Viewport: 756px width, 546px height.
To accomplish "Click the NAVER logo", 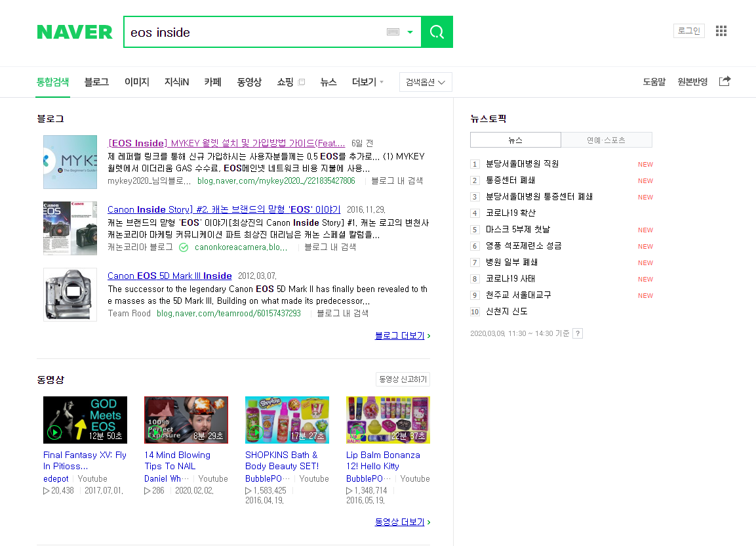I will [74, 32].
